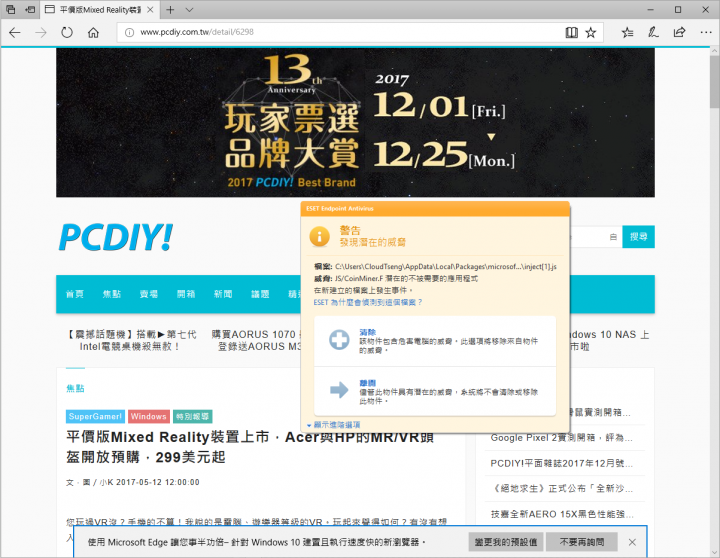This screenshot has width=720, height=558.
Task: Open 首頁 in site navigation
Action: point(75,294)
